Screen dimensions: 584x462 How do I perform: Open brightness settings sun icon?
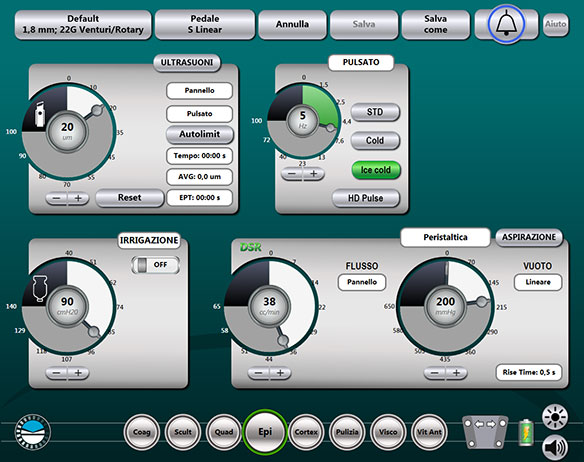coord(555,417)
